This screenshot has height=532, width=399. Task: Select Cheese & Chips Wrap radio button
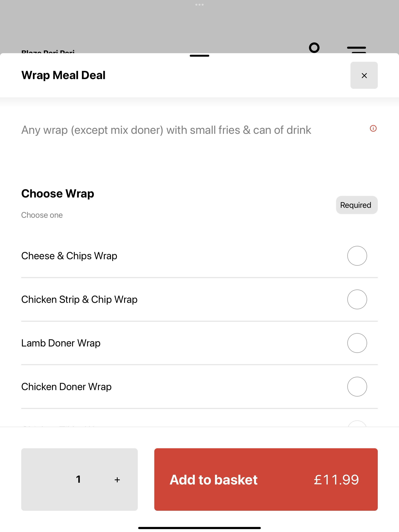point(357,256)
